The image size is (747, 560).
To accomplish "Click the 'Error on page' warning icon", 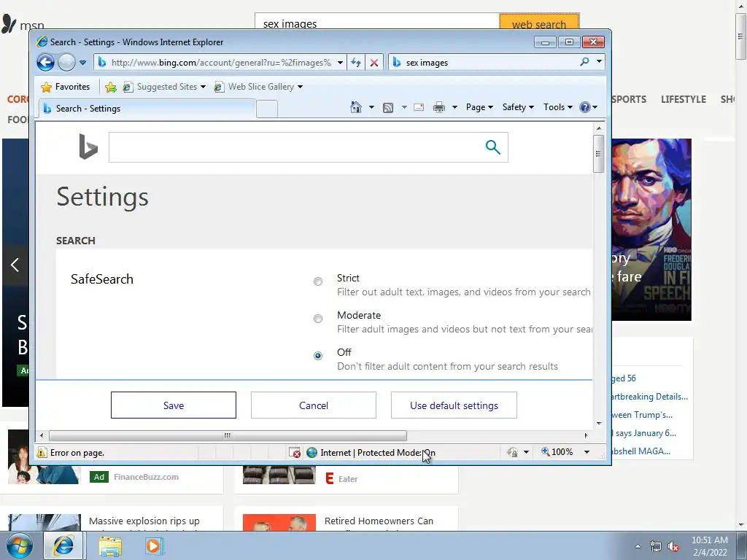I will pos(42,452).
